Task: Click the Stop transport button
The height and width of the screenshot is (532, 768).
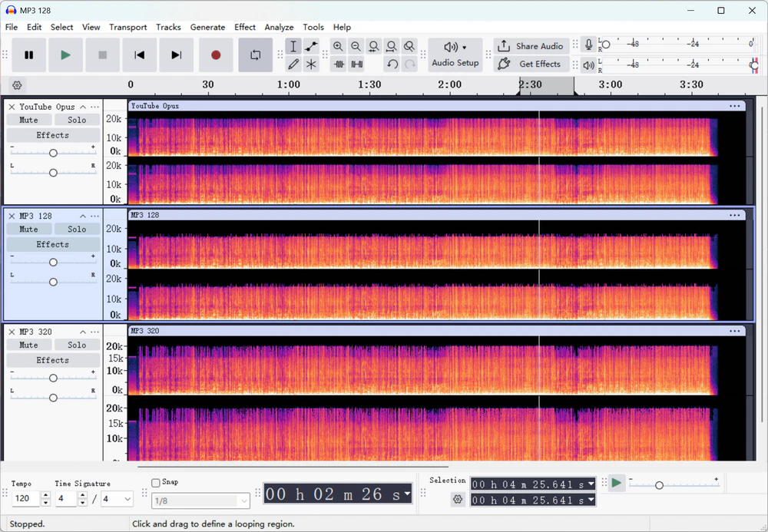Action: (x=102, y=55)
